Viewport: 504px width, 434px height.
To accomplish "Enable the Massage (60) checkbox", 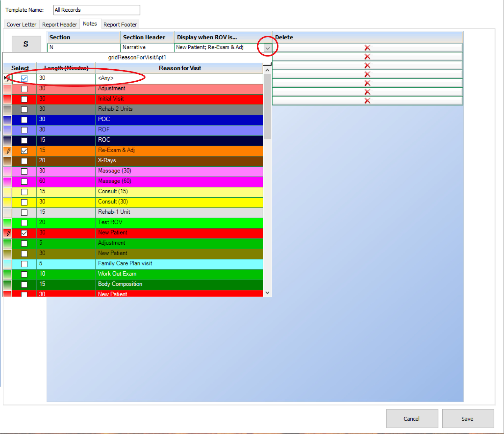I will [24, 182].
